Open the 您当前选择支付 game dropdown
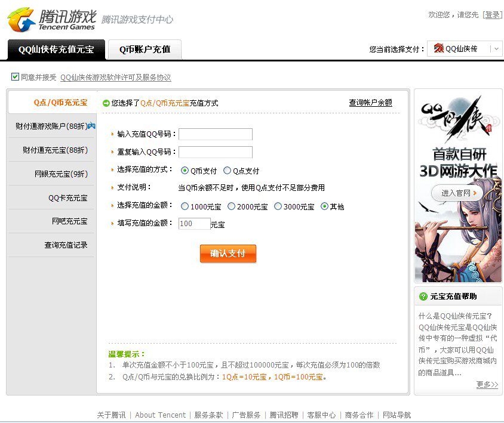 [465, 48]
